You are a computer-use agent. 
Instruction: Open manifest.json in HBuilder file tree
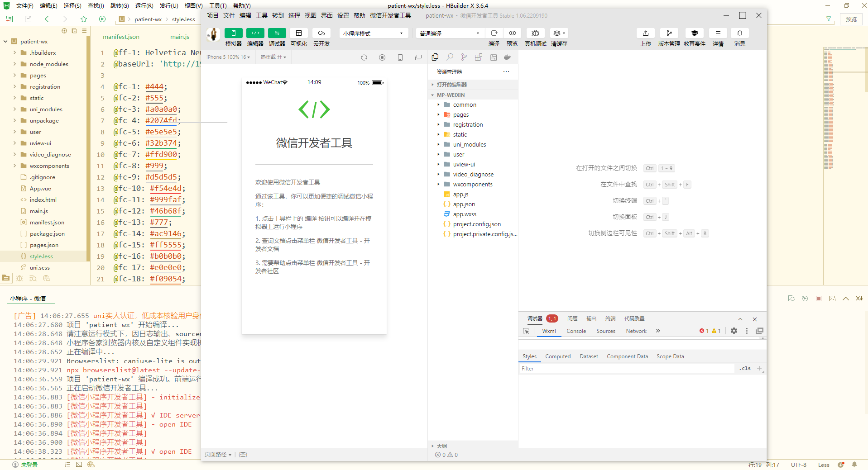pyautogui.click(x=47, y=222)
